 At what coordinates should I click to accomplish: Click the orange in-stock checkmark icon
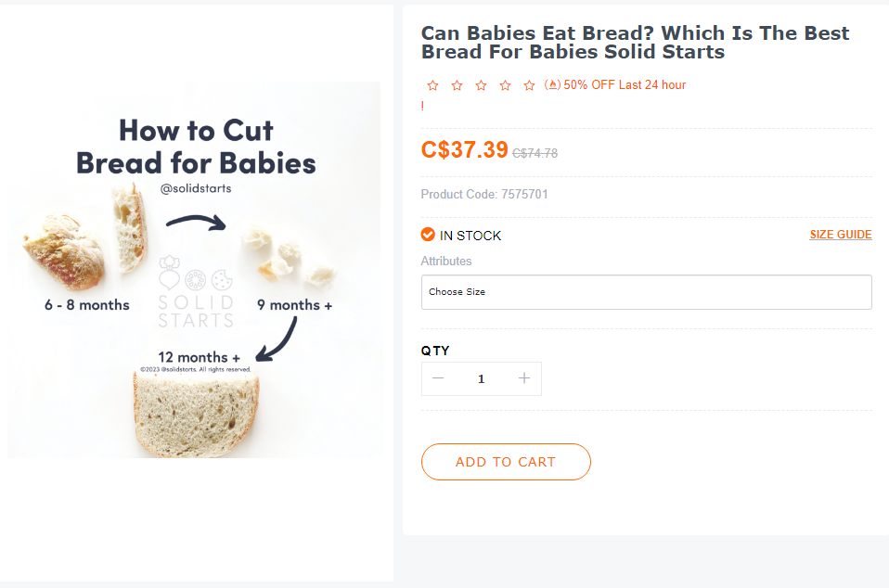pos(428,235)
